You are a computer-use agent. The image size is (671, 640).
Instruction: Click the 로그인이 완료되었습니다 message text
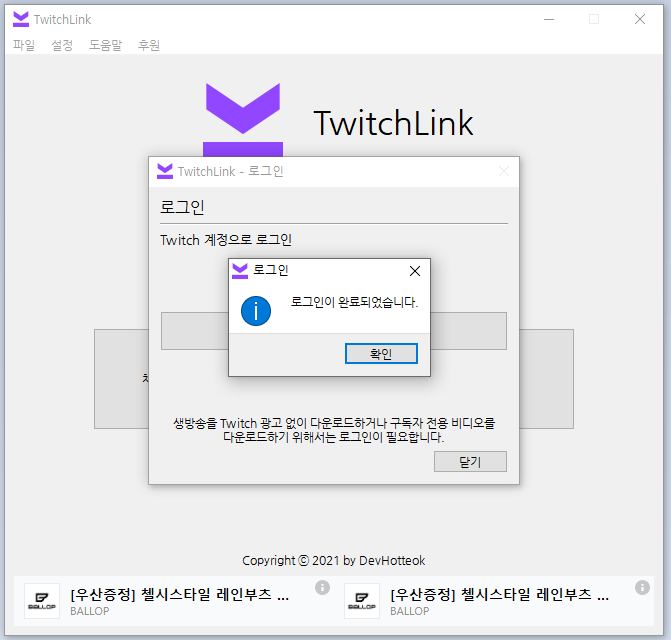click(x=354, y=302)
